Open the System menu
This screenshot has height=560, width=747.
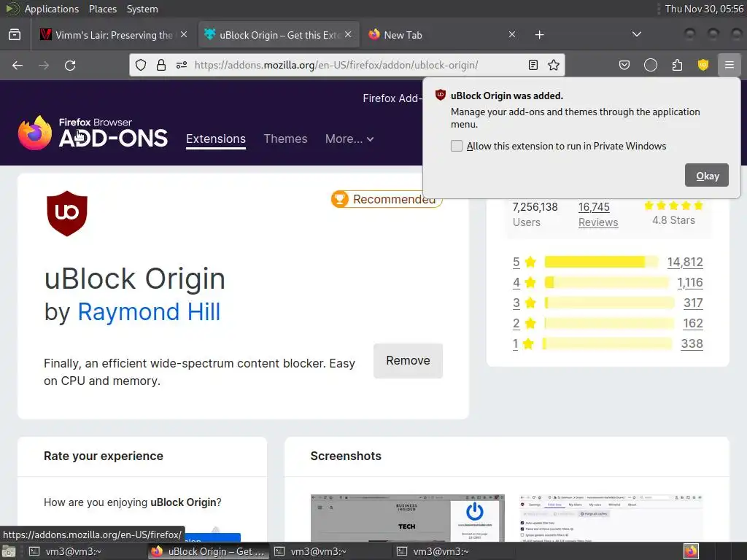point(142,9)
